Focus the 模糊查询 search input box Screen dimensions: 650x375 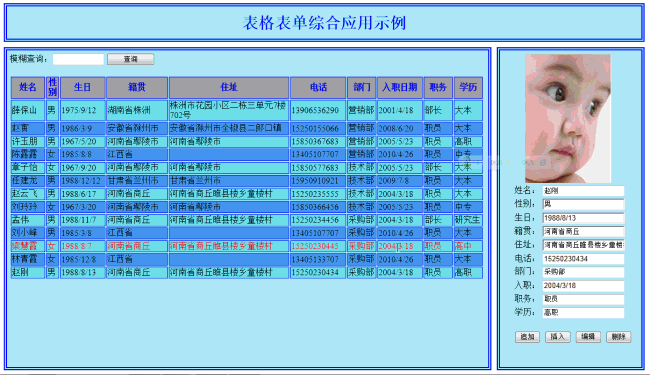[x=78, y=59]
